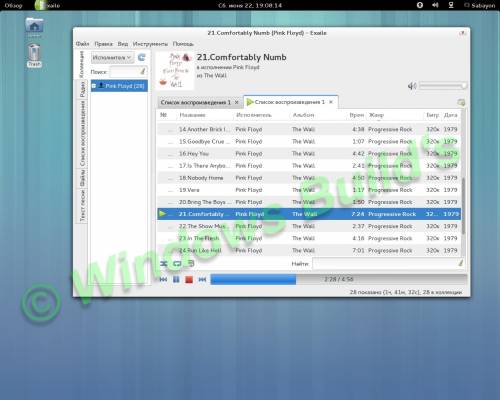Select track 15.Goodbye Cruel row

(309, 141)
